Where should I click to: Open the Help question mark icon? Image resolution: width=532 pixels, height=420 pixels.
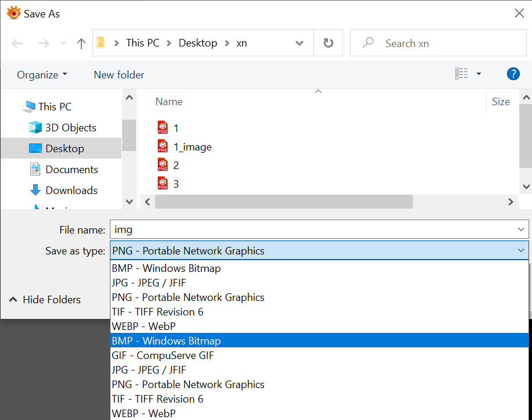click(513, 74)
